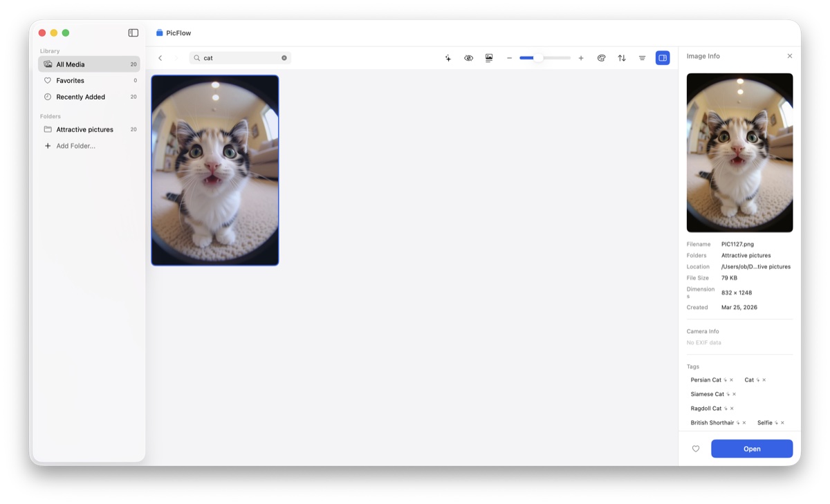
Task: Click the PicFlow app icon in title bar
Action: (x=160, y=33)
